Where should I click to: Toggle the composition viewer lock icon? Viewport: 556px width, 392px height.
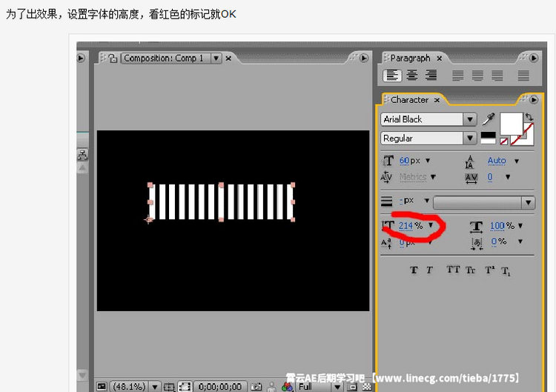(113, 58)
